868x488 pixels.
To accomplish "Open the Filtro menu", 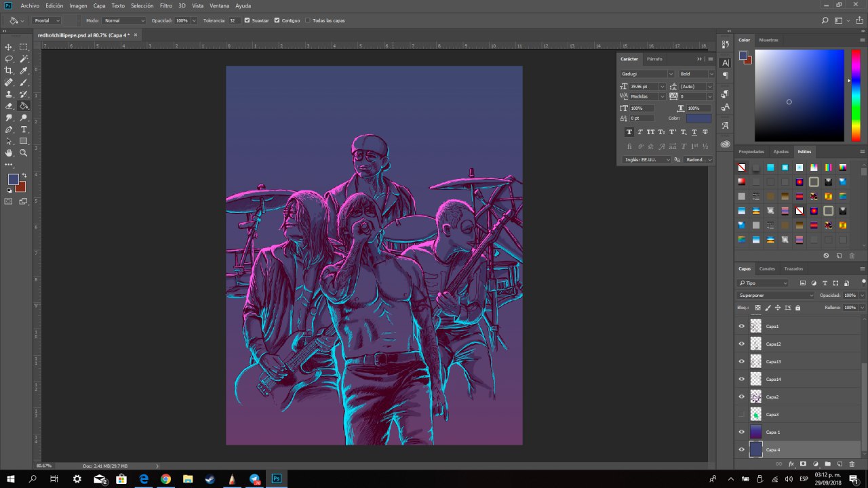I will click(166, 5).
